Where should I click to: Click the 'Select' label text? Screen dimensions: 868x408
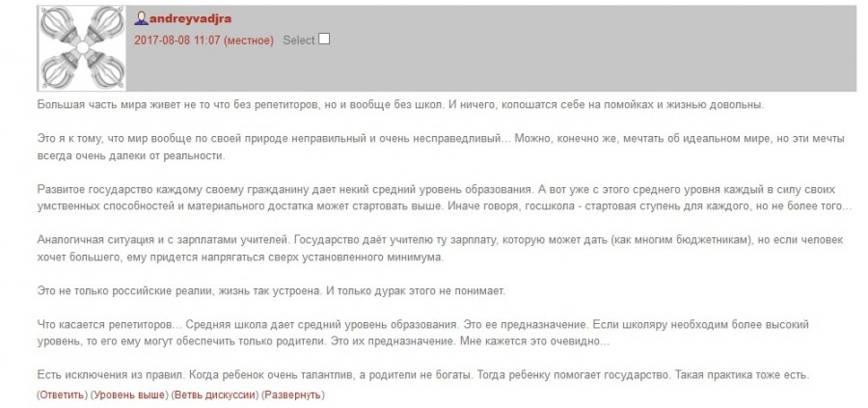298,41
